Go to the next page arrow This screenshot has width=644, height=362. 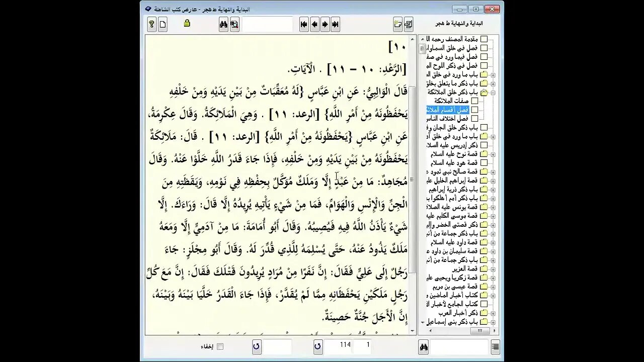click(325, 24)
